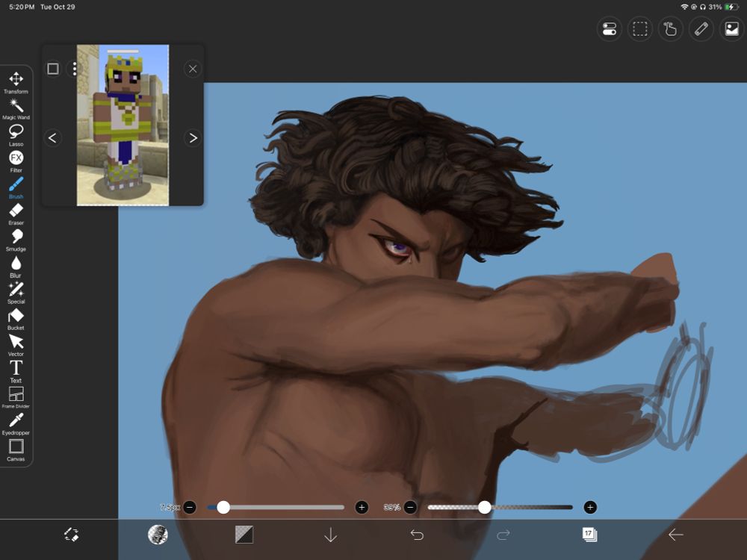Select the Bucket fill tool
The height and width of the screenshot is (560, 747).
16,319
